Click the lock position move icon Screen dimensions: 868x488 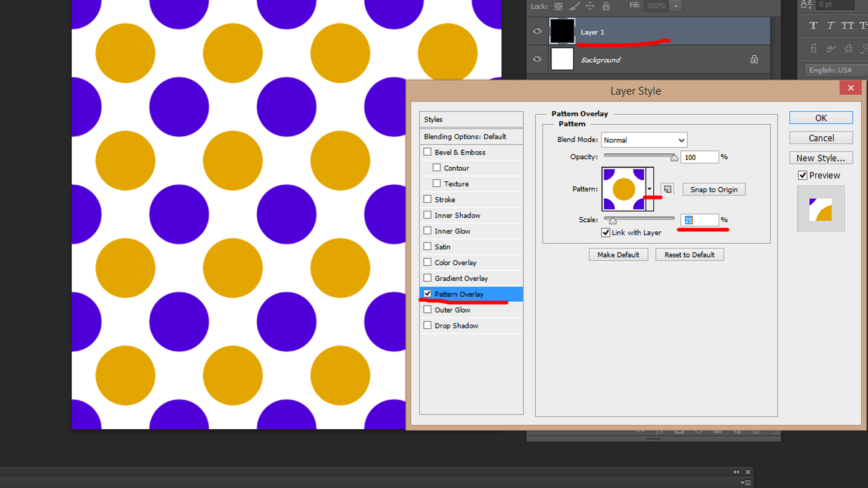[590, 6]
